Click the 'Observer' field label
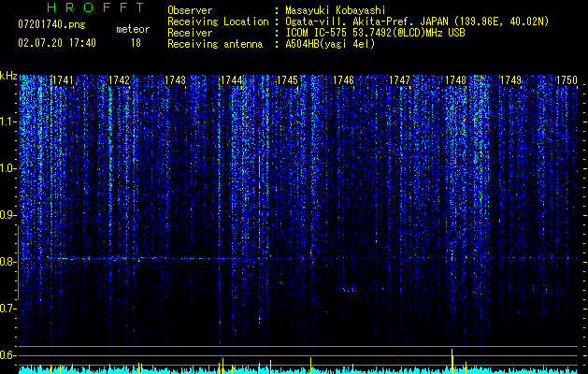This screenshot has width=588, height=374. [190, 10]
